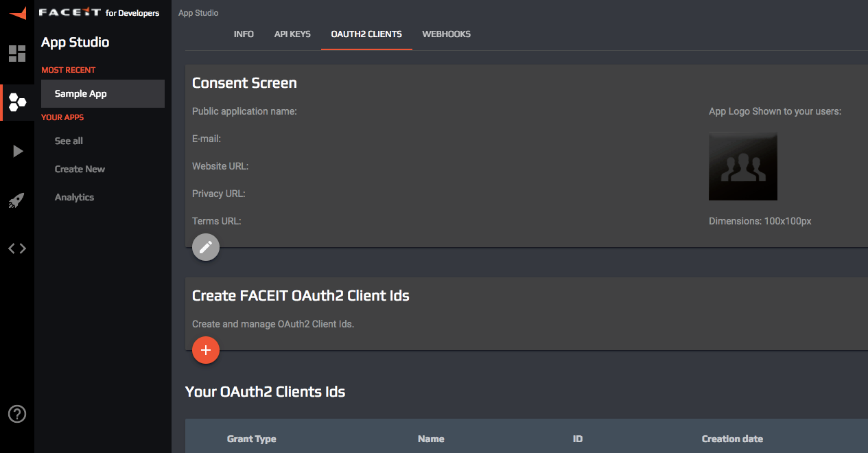Click App Logo Shown to your users label

[775, 111]
